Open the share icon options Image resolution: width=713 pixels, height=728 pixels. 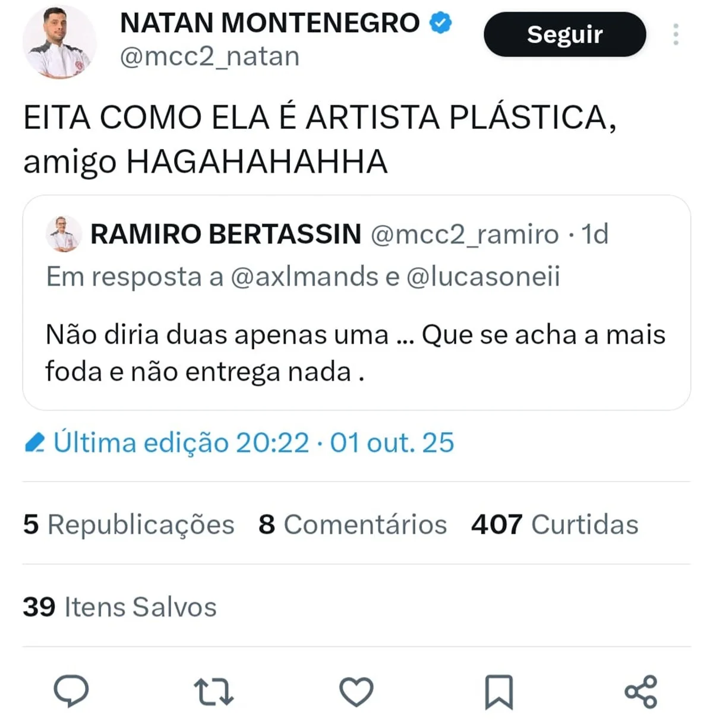point(641,692)
